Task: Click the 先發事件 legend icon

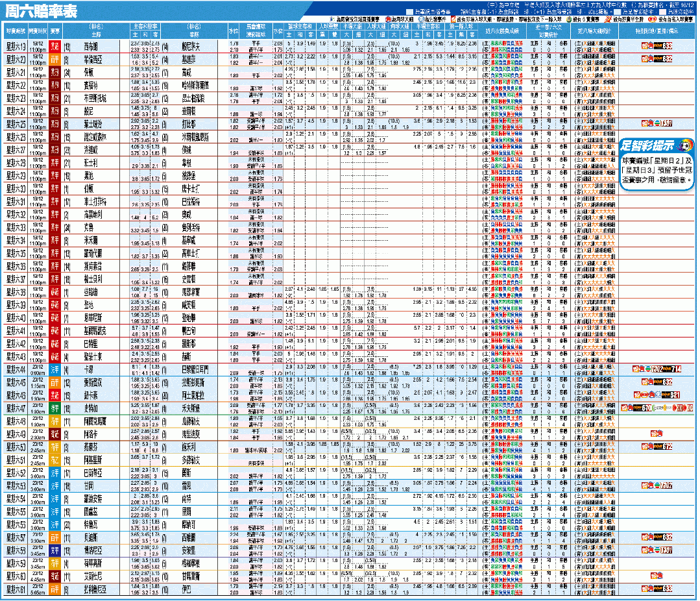Action: (422, 19)
